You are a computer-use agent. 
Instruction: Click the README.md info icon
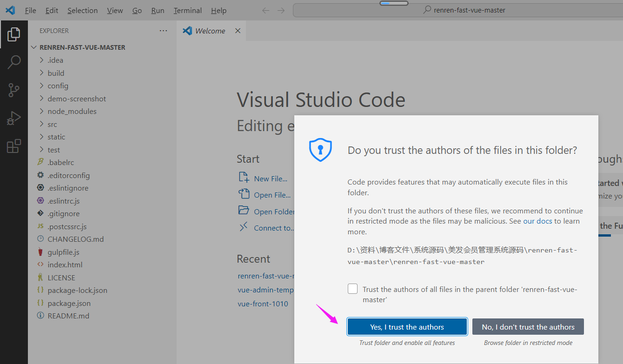[x=40, y=316]
